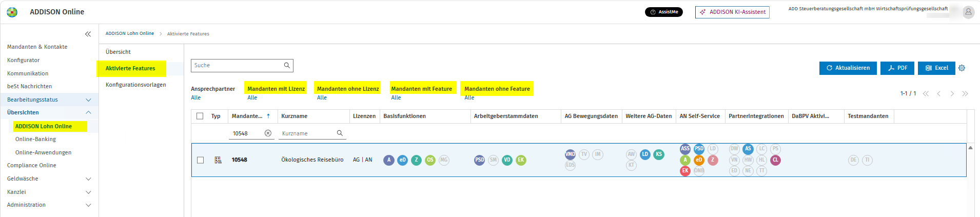Open the Übersicht tab
This screenshot has width=980, height=217.
tap(118, 52)
